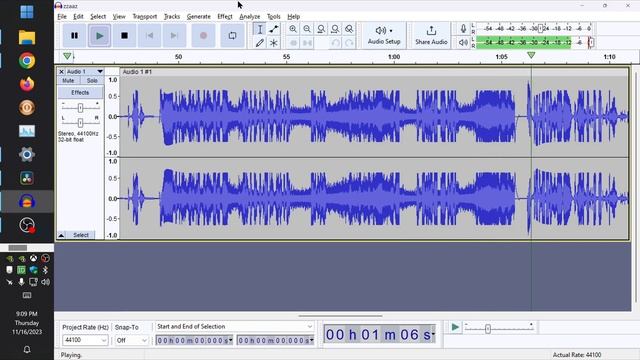Image resolution: width=640 pixels, height=360 pixels.
Task: Open the File menu
Action: (62, 16)
